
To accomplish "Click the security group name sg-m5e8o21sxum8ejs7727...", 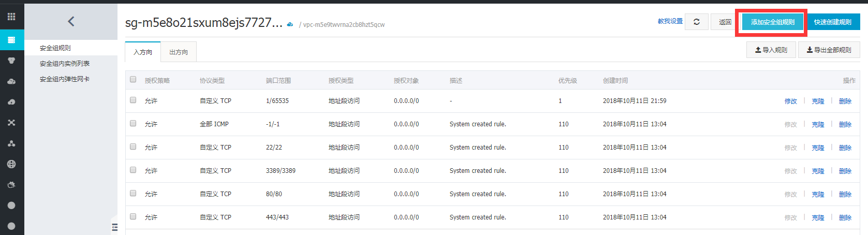I will tap(204, 23).
